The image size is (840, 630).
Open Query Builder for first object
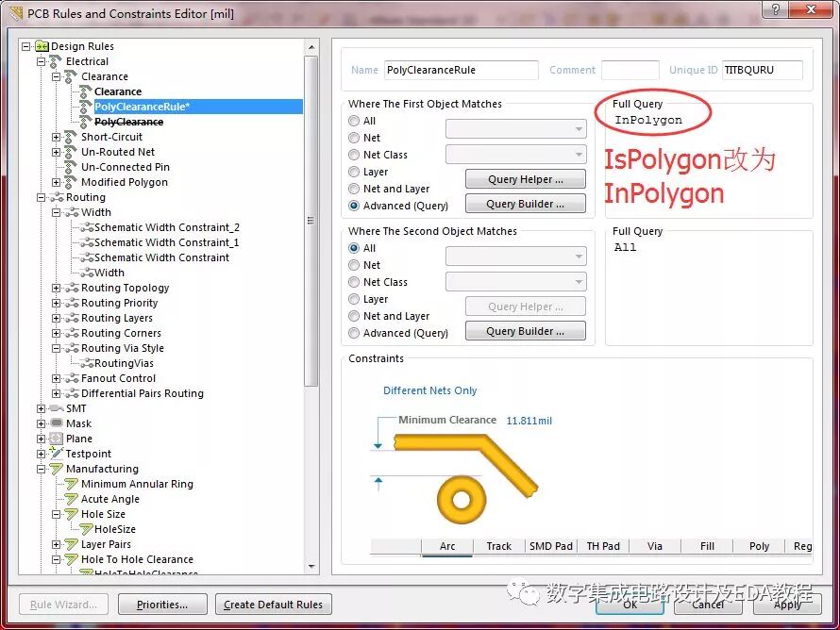tap(526, 204)
